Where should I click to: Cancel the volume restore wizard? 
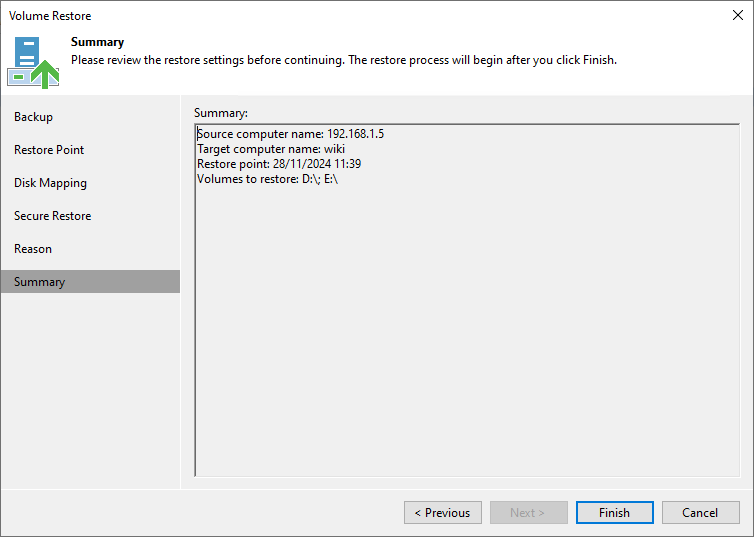point(700,513)
